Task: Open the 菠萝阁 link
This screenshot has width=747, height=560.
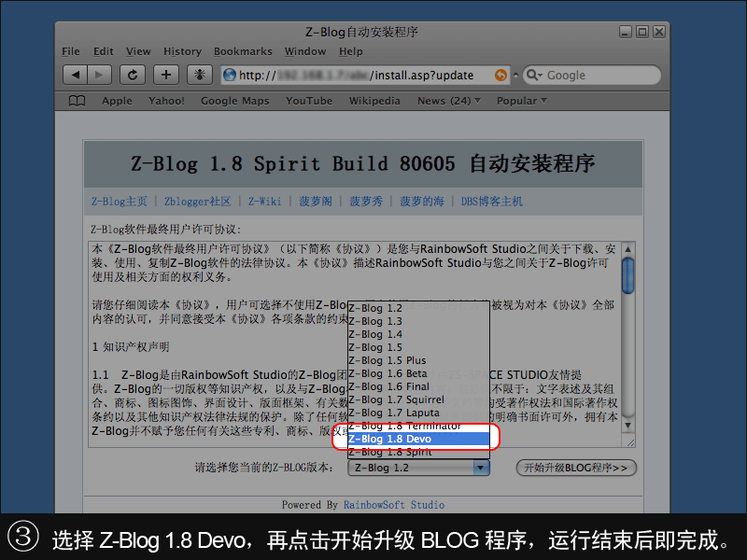Action: [x=316, y=202]
